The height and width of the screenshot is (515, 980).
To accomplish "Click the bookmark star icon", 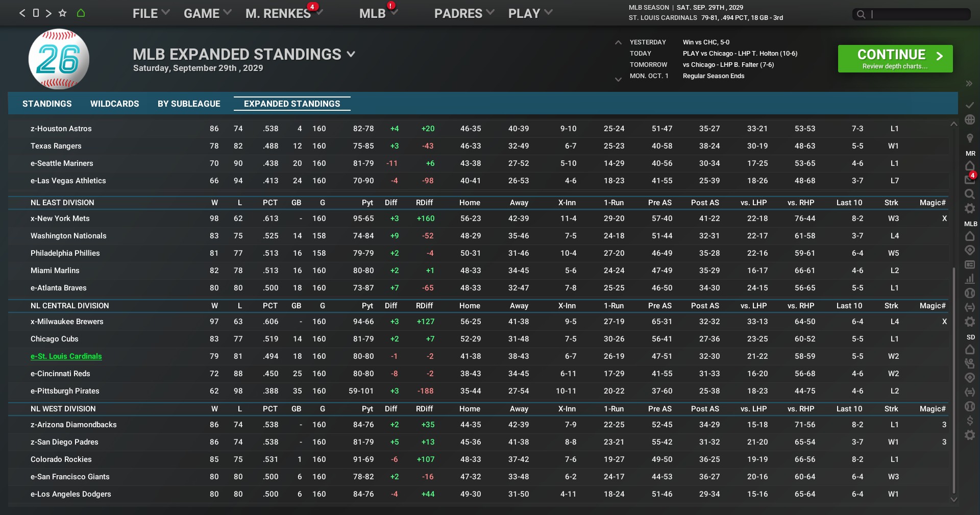I will (x=62, y=13).
